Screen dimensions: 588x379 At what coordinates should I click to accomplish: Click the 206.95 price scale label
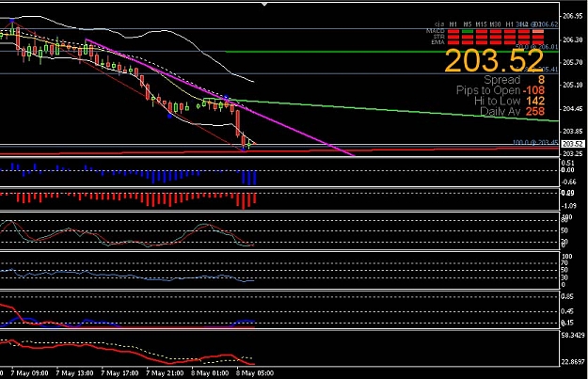click(573, 16)
